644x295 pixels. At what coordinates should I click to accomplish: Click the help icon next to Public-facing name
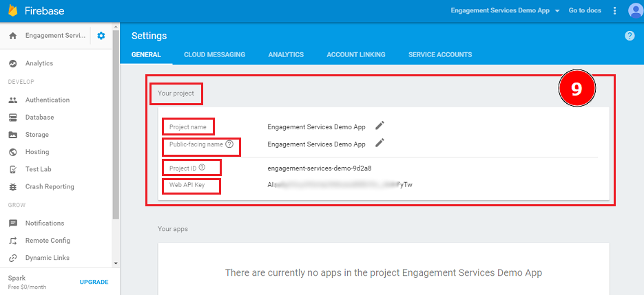229,144
